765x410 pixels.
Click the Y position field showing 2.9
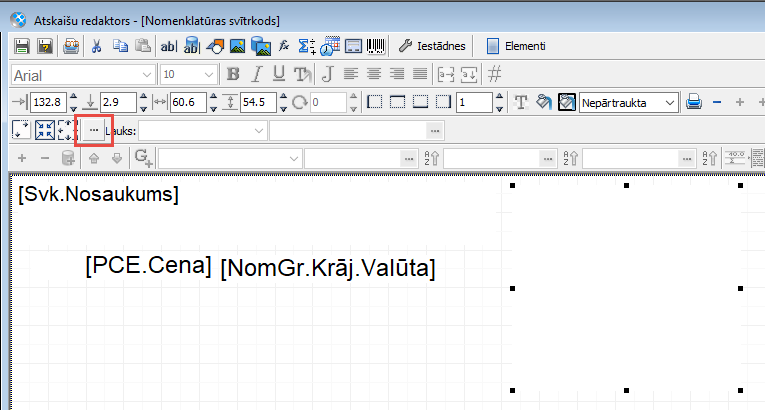(118, 102)
